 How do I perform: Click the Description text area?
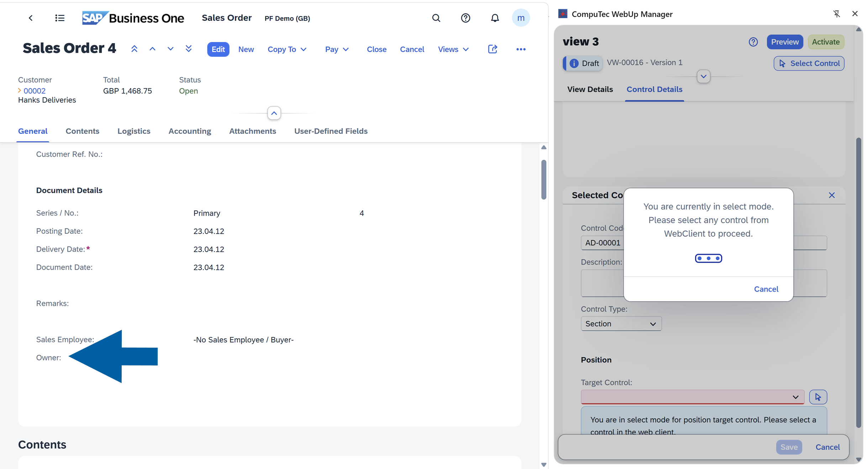pos(704,283)
